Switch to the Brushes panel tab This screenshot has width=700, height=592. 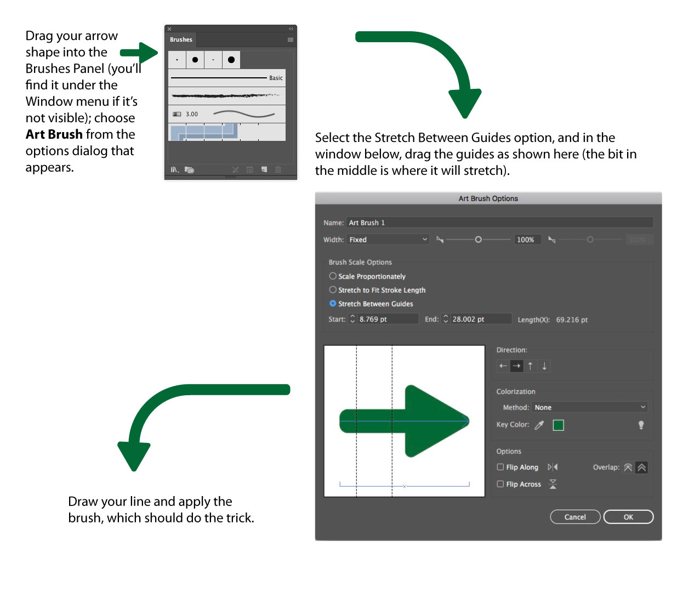point(180,39)
